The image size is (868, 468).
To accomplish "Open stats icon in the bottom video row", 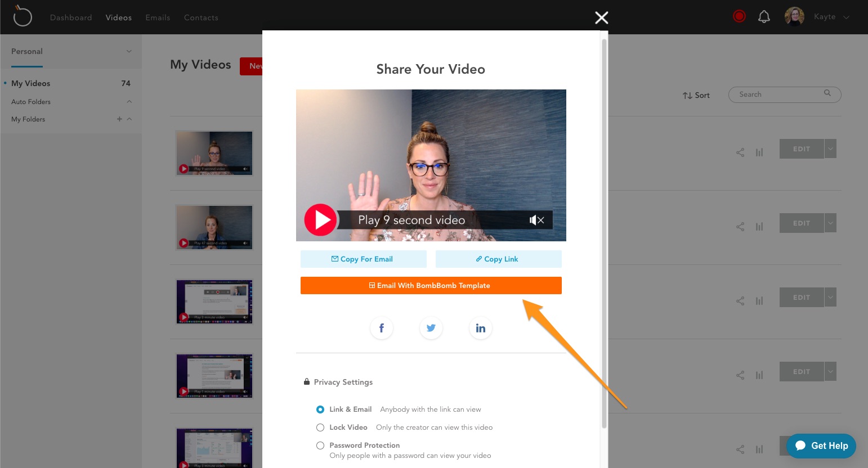I will pos(759,449).
